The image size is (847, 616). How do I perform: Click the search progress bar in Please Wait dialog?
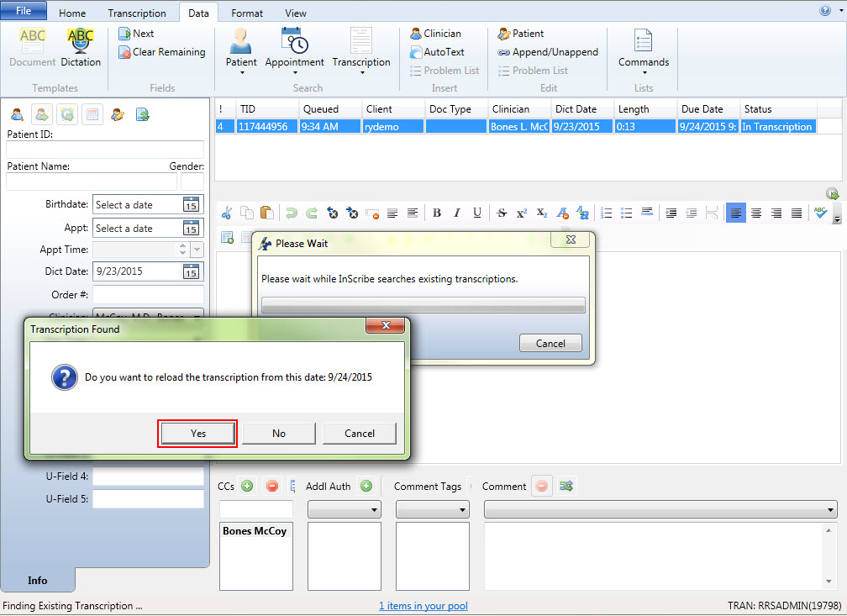coord(423,305)
